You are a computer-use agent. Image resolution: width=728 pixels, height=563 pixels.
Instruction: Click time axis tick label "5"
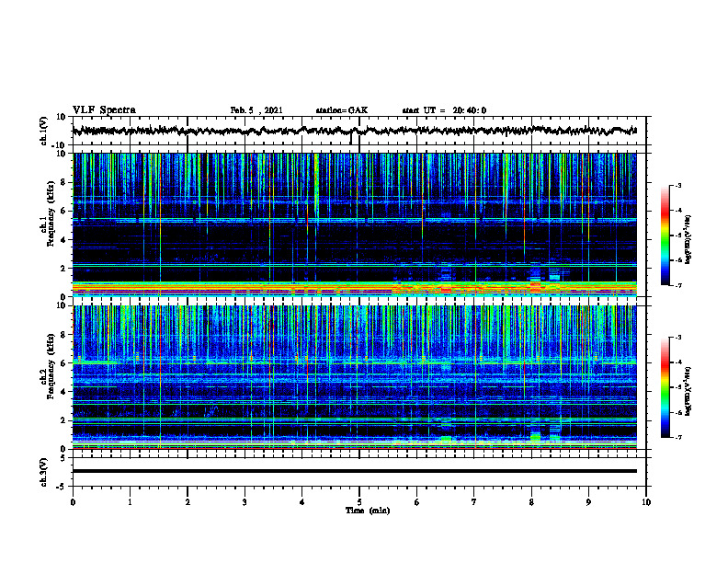click(x=359, y=502)
